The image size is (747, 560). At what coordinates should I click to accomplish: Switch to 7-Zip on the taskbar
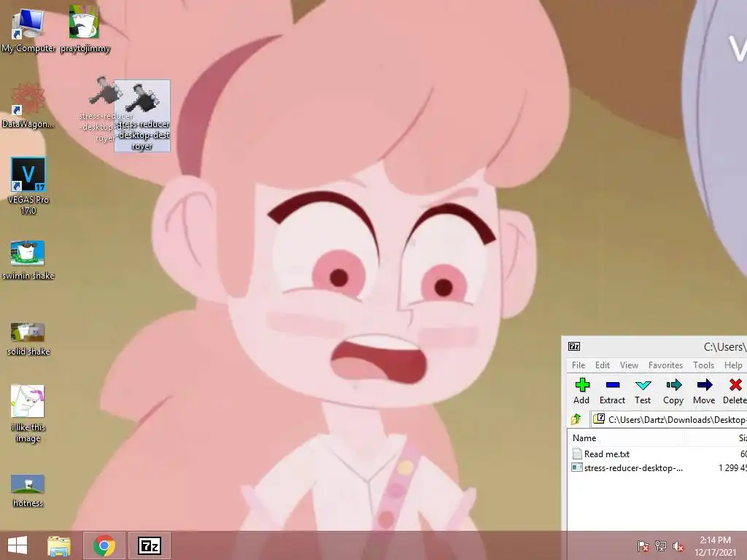(149, 545)
